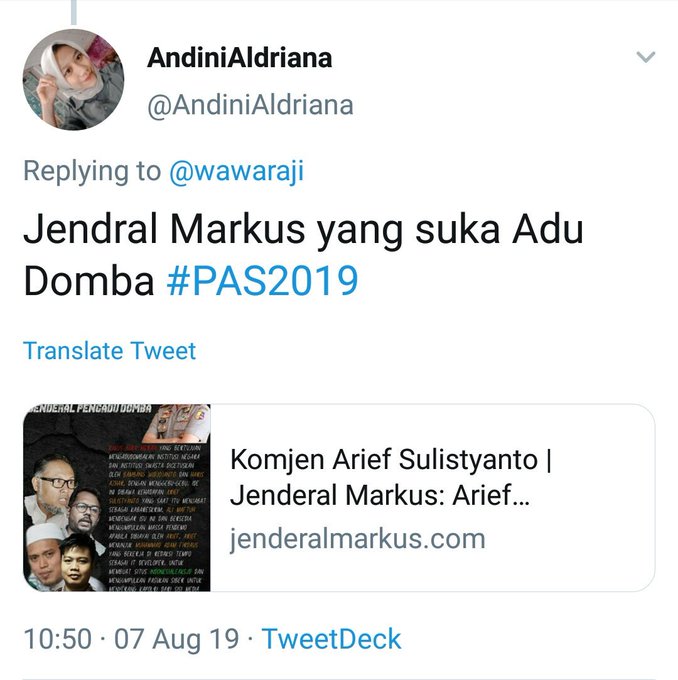Select the 07 Aug 19 date
Viewport: 678px width, 680px height.
pyautogui.click(x=177, y=639)
